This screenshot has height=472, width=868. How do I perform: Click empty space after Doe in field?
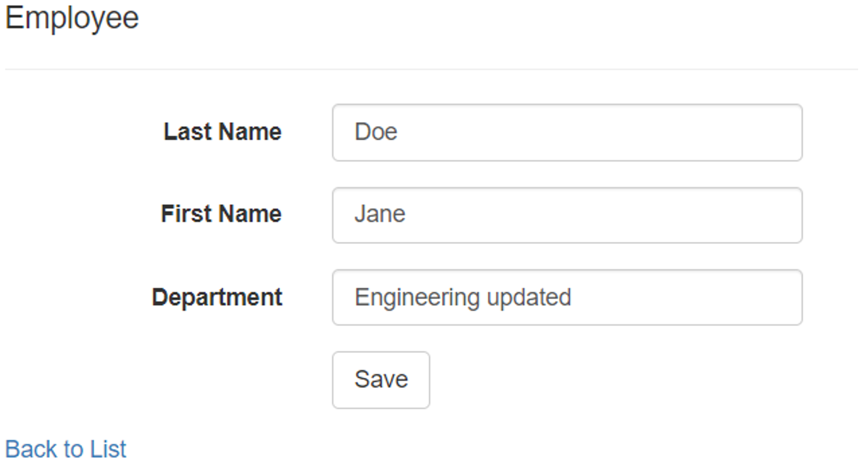click(599, 132)
